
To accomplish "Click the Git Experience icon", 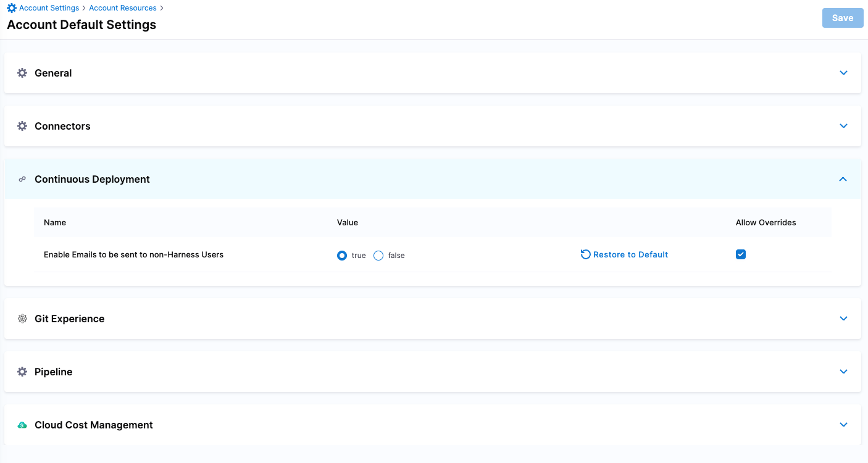I will [22, 319].
